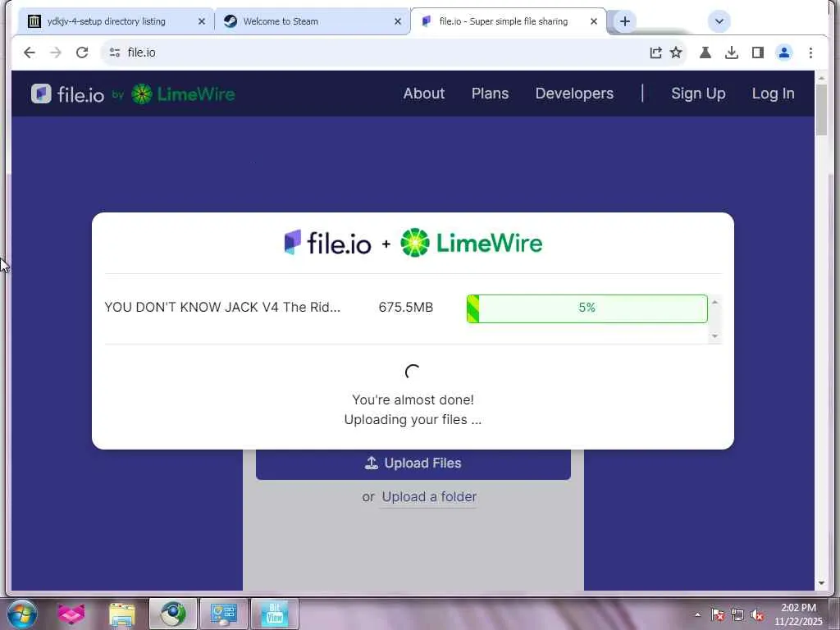
Task: Click the page vertical scrollbar thumb
Action: (822, 110)
